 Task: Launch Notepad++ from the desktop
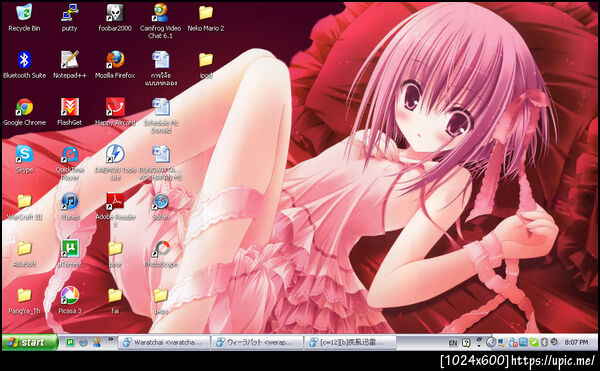coord(69,65)
